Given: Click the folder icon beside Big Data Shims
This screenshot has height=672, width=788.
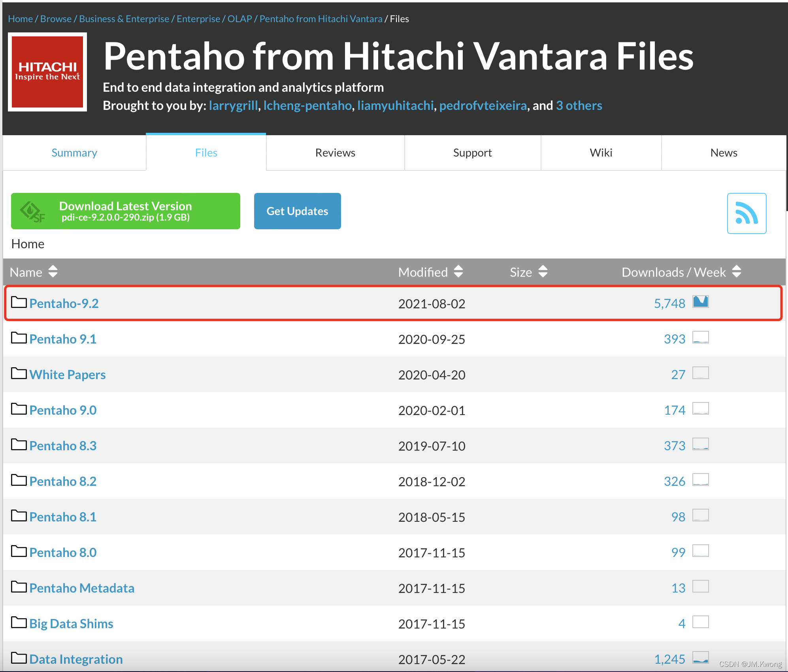Looking at the screenshot, I should point(19,623).
